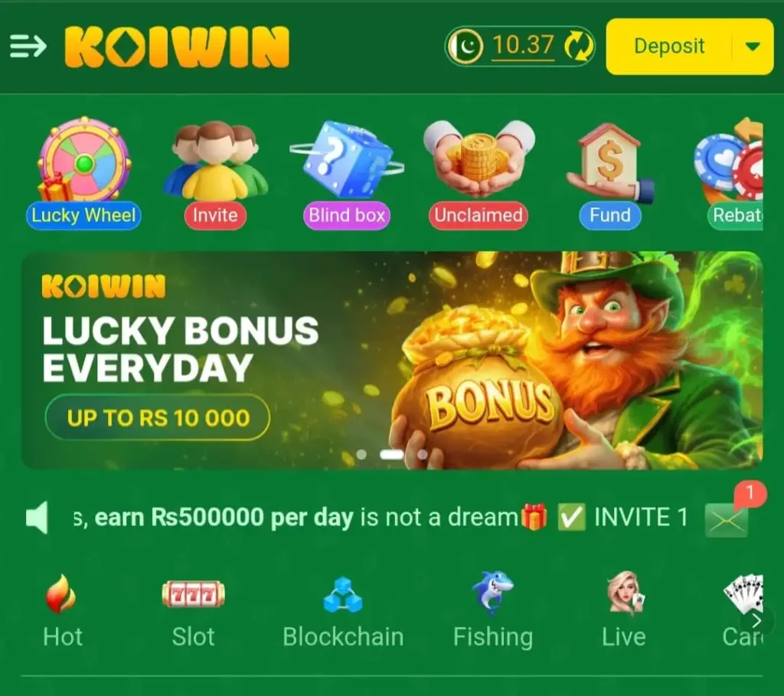This screenshot has width=784, height=696.
Task: Select the Hot games tab
Action: tap(62, 611)
